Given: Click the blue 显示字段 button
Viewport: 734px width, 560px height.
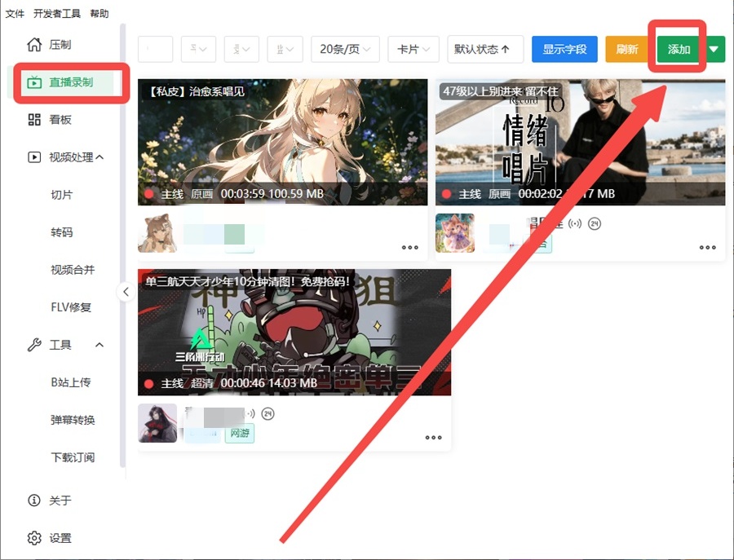Looking at the screenshot, I should (x=564, y=49).
